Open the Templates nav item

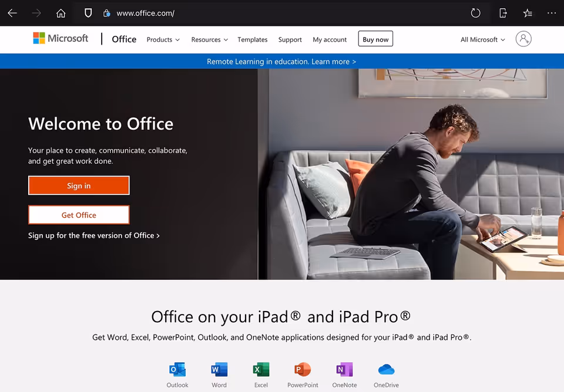coord(253,39)
